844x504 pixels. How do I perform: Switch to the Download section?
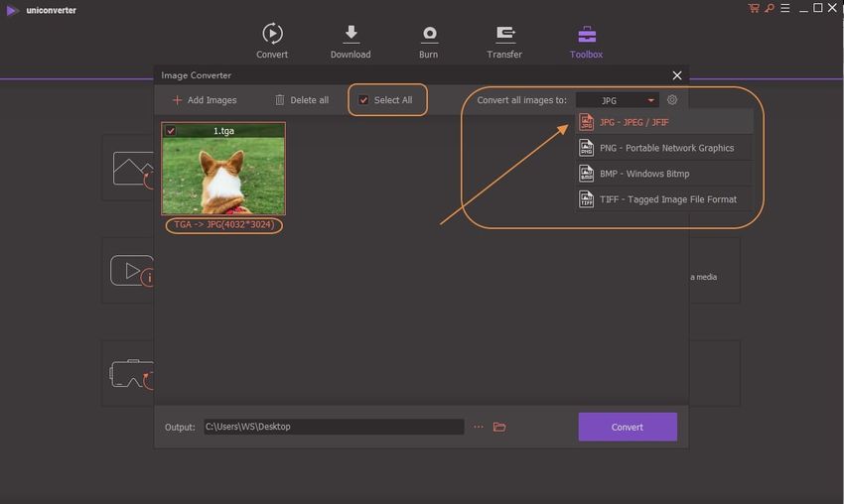click(x=350, y=36)
